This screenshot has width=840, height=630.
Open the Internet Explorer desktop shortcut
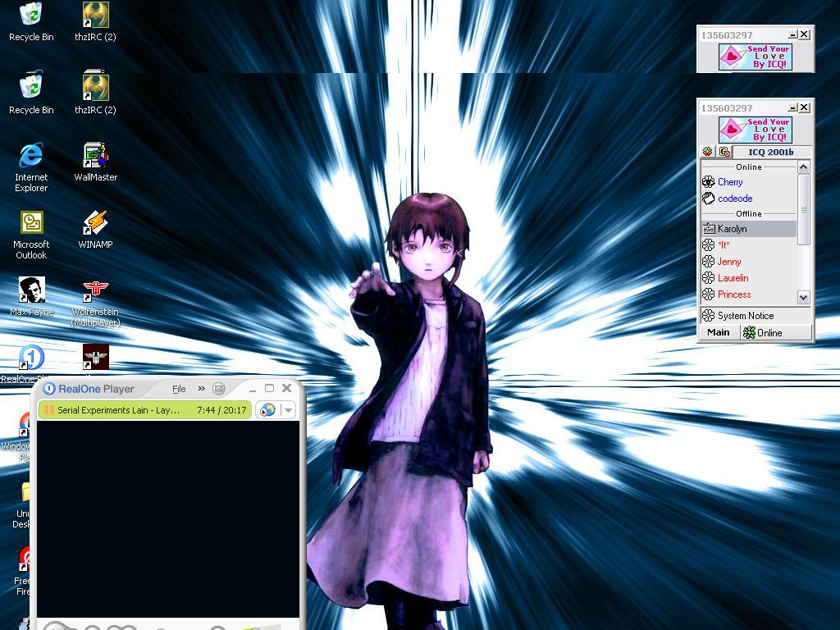(31, 167)
